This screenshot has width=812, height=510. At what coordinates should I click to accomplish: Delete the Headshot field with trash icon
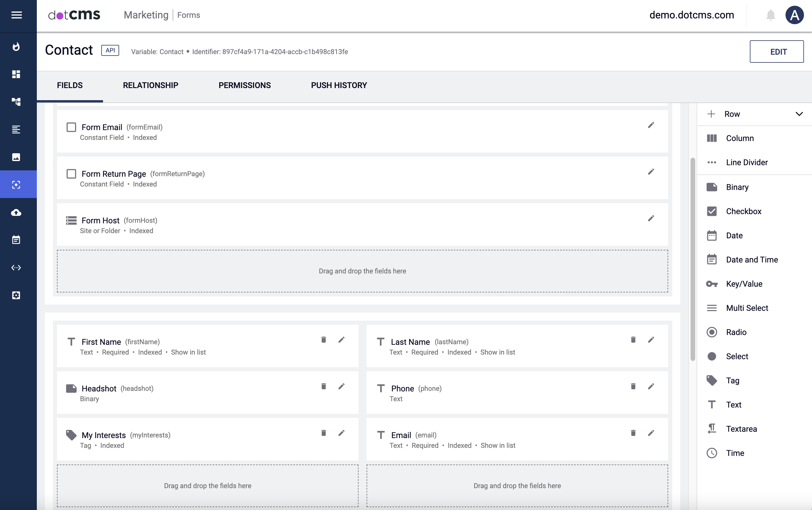[323, 386]
